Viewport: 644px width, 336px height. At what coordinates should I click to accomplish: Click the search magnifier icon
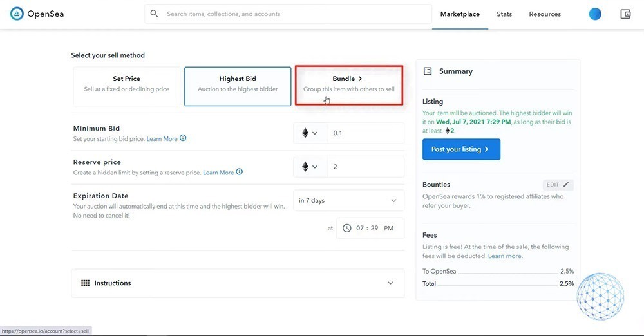(x=154, y=14)
